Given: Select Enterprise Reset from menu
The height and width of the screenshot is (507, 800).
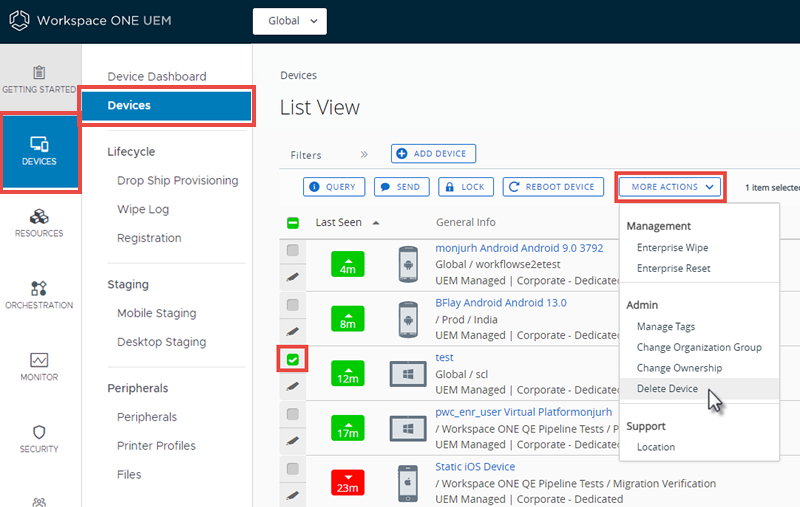Looking at the screenshot, I should click(x=673, y=268).
